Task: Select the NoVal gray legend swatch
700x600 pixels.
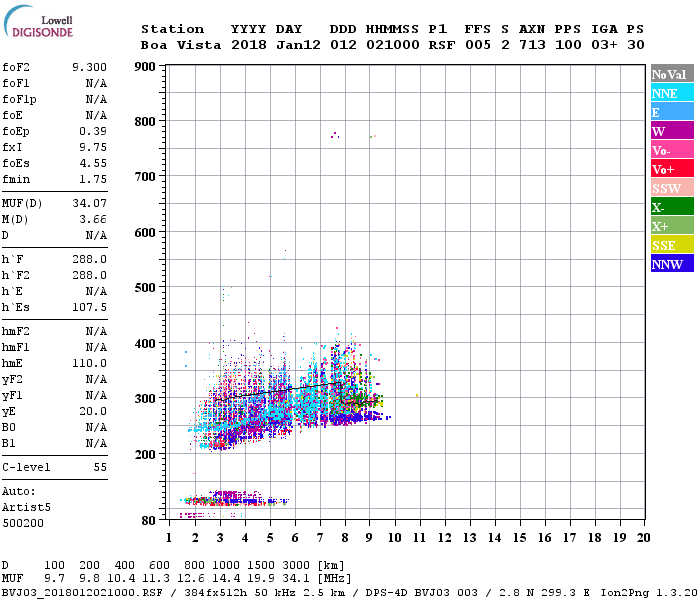Action: tap(672, 74)
